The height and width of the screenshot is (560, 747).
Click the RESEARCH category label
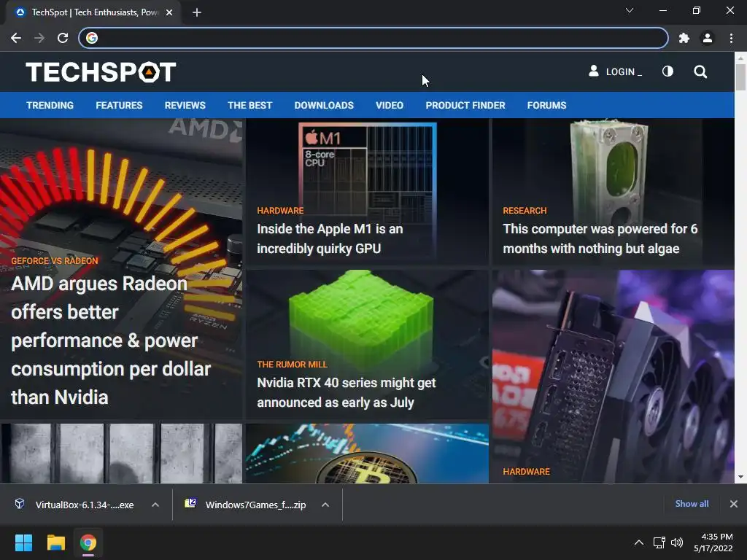[525, 211]
